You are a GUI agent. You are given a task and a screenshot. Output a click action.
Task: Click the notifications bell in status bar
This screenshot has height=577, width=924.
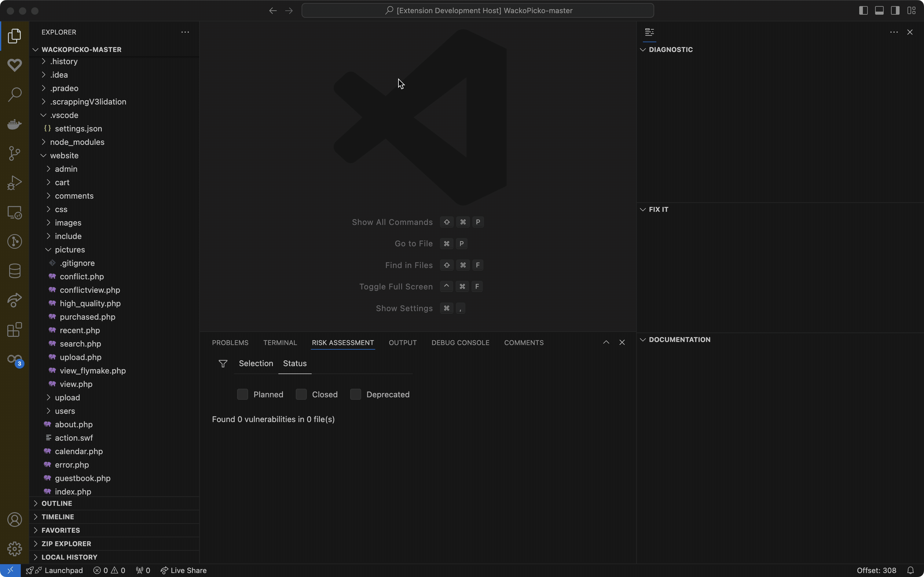click(x=910, y=571)
